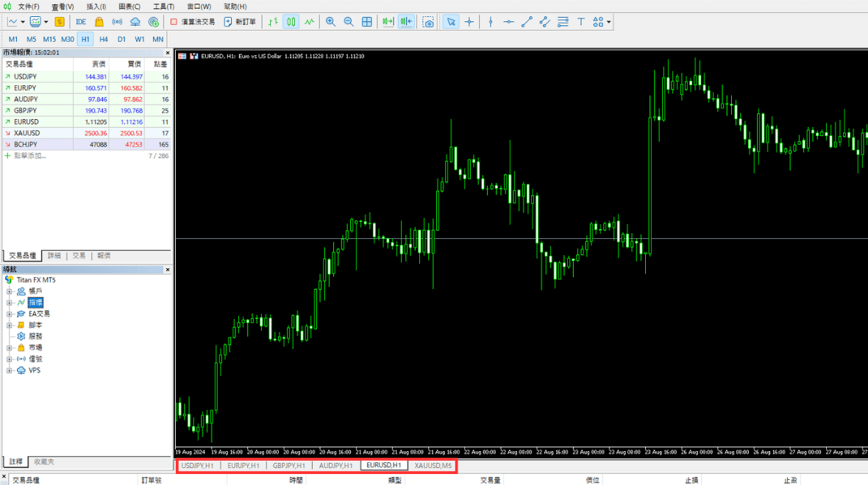Take a chart screenshot with camera icon
The width and height of the screenshot is (868, 485).
(x=429, y=22)
